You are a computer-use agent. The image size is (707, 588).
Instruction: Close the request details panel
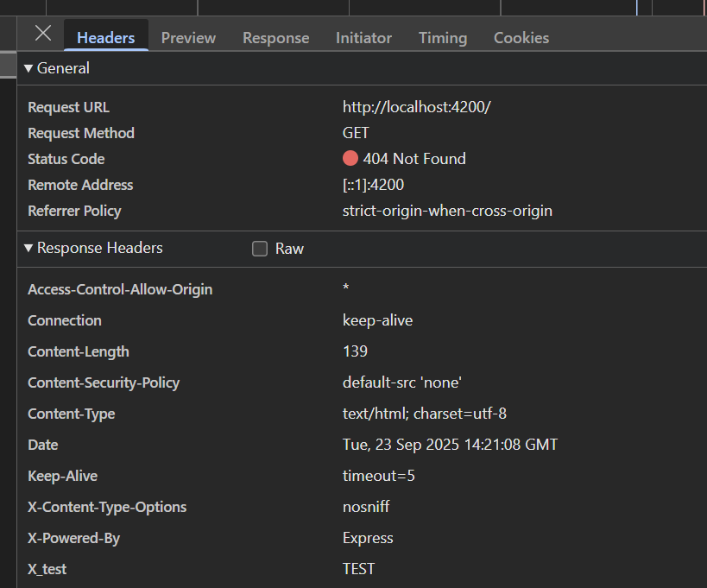pos(43,34)
